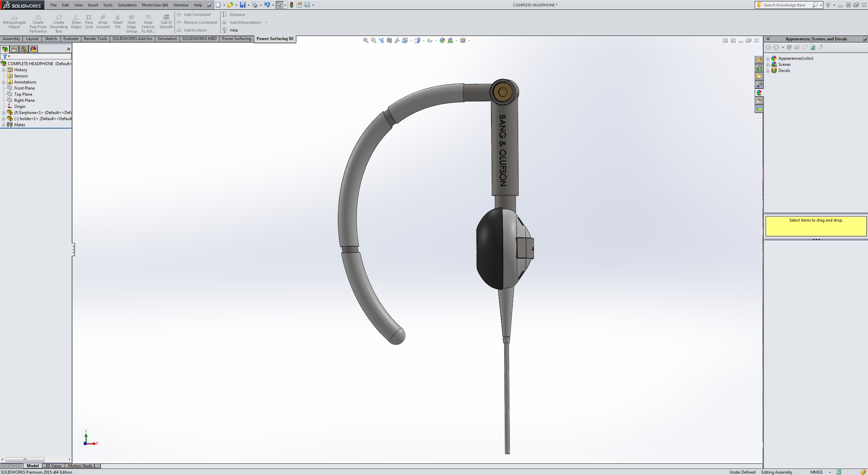868x475 pixels.
Task: Save the assembly with the floppy disk icon
Action: point(243,5)
